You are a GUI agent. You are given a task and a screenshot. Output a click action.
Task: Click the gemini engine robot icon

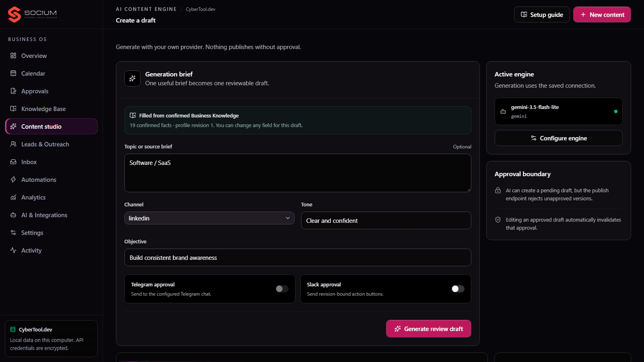503,111
